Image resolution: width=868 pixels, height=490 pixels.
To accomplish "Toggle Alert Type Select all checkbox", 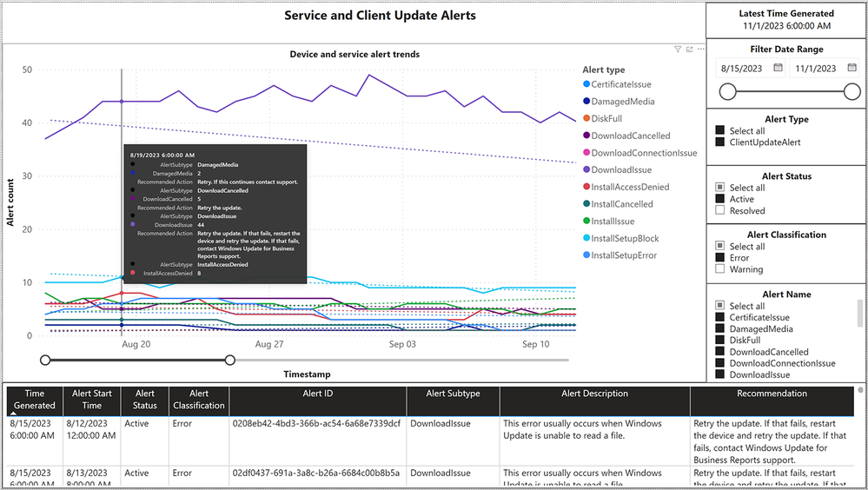I will pyautogui.click(x=719, y=130).
